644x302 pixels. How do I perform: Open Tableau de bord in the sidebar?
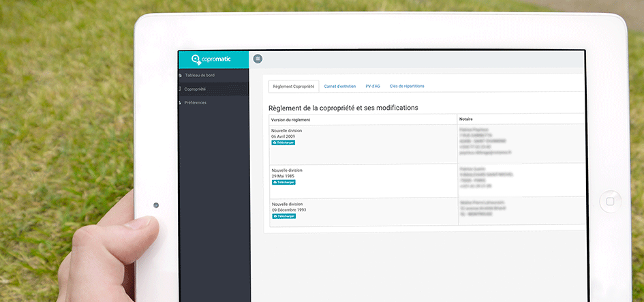point(200,75)
